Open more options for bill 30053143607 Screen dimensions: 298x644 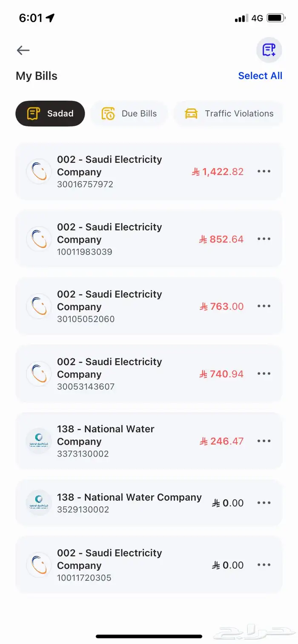264,374
